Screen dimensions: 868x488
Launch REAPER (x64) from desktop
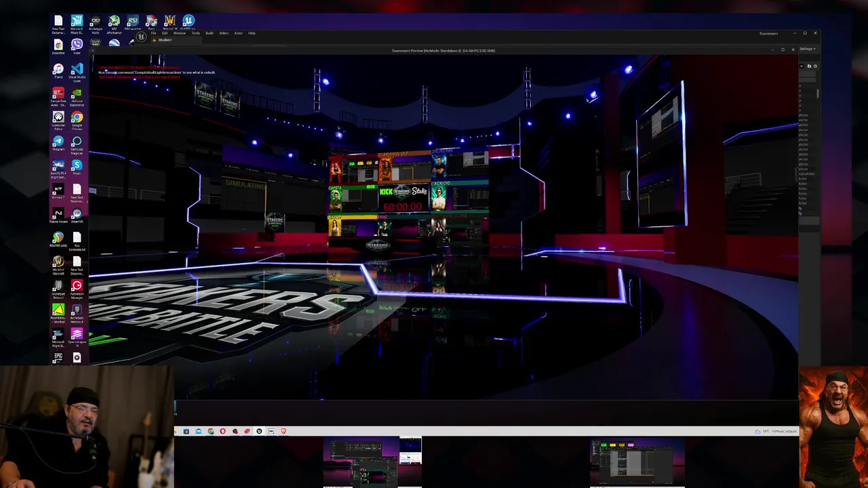click(58, 241)
